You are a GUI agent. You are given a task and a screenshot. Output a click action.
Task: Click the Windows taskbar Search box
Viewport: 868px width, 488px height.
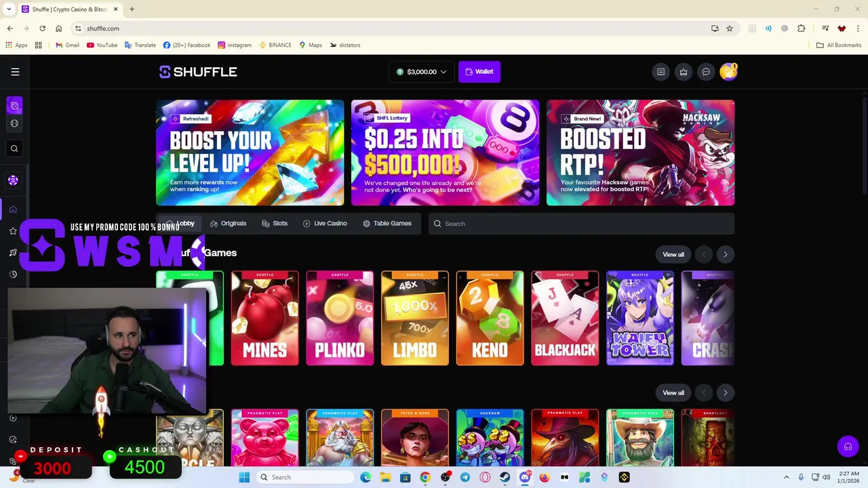click(x=305, y=477)
